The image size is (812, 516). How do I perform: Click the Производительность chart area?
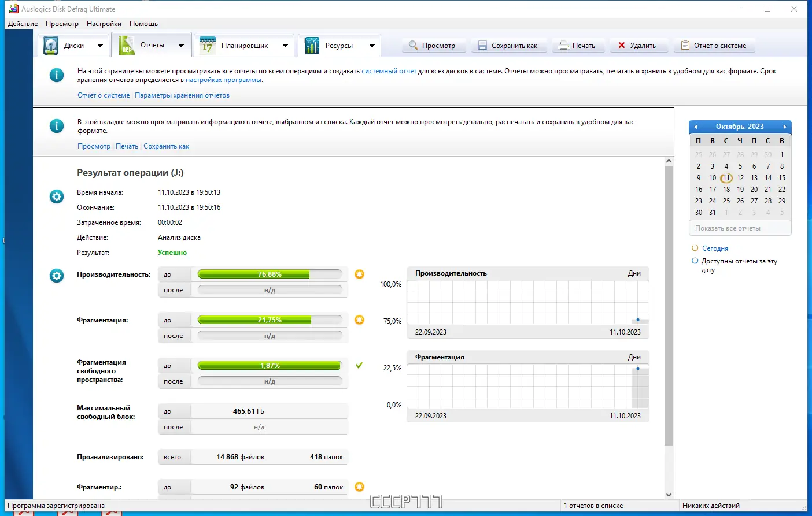(527, 303)
